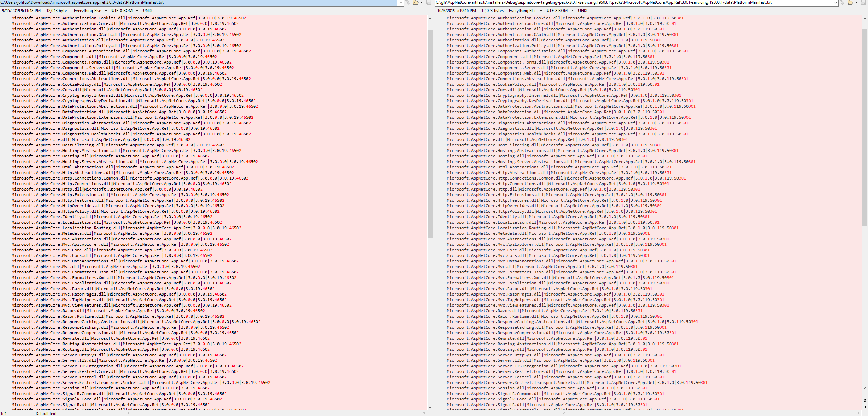Click right pane horizontal scrollbar left arrow
Screen dimensions: 868x416
[564, 413]
